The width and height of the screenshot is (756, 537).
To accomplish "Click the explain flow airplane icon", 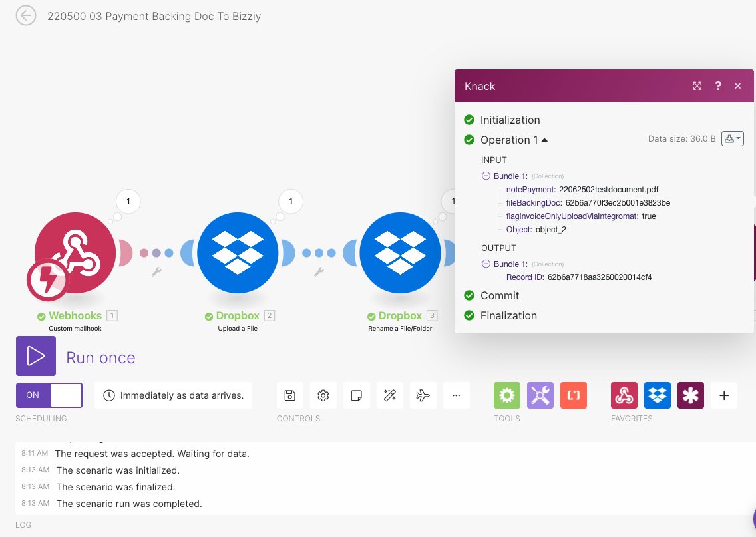I will (x=423, y=395).
